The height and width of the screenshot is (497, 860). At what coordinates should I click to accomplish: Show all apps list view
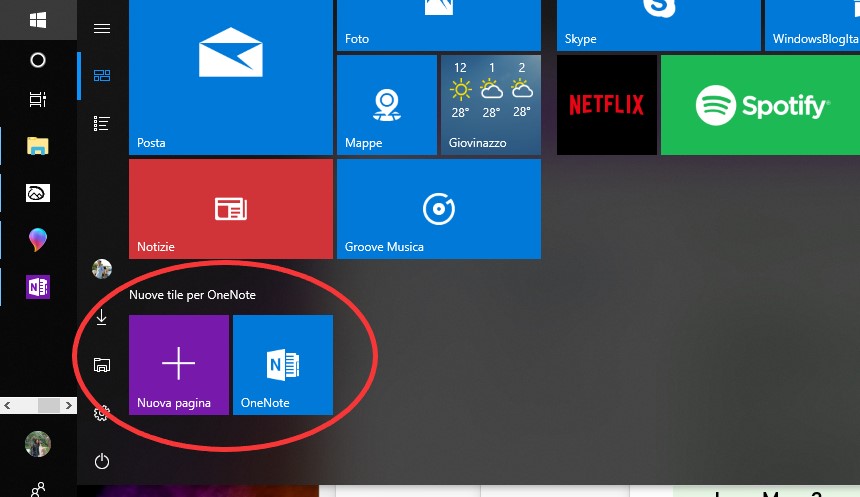102,123
